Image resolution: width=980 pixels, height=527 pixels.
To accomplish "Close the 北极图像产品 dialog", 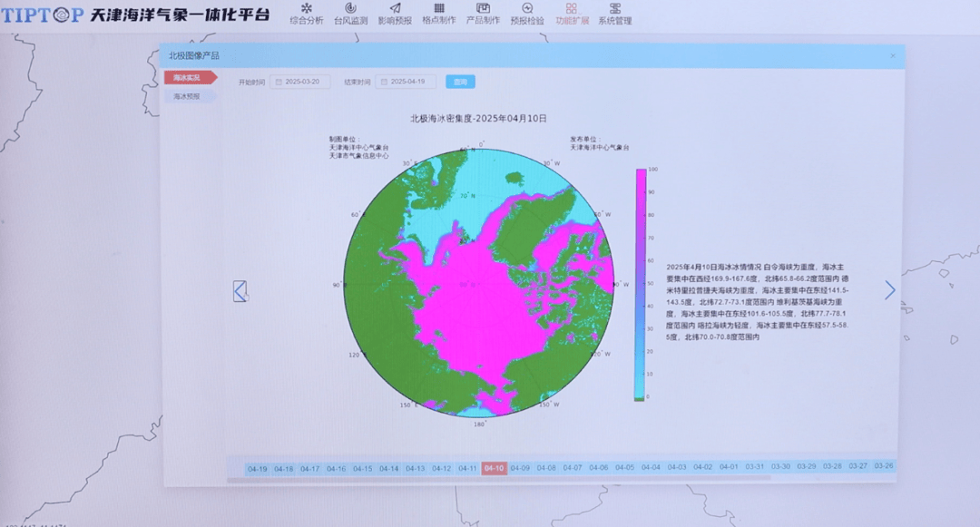I will pos(892,56).
